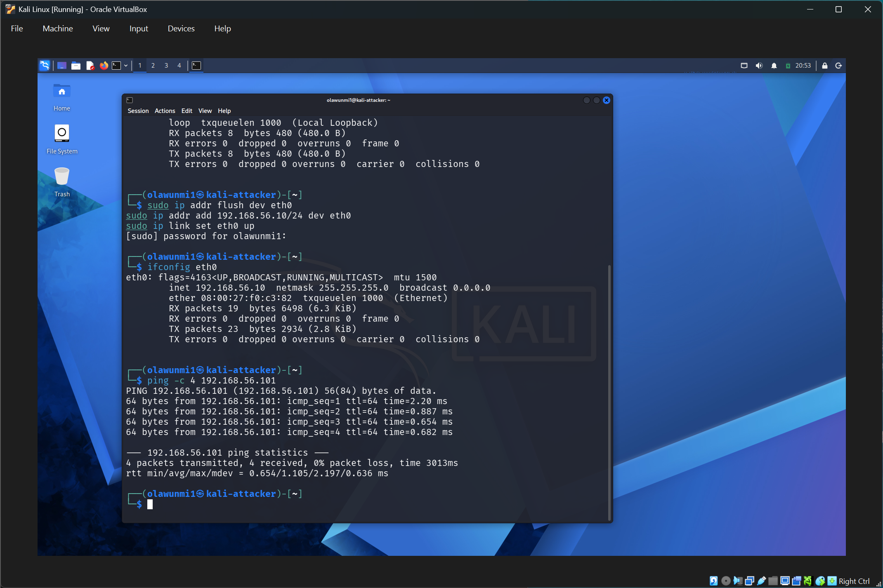Switch to workspace 2

coord(153,66)
